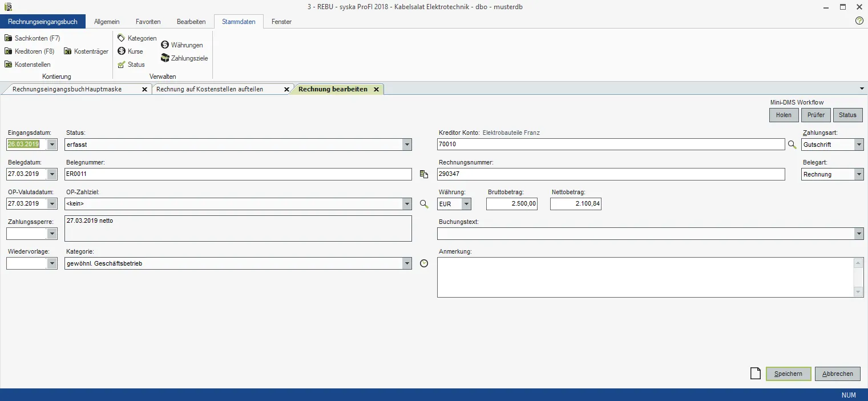Click the Nettobetrag field 2.100,84
This screenshot has width=868, height=401.
point(576,204)
